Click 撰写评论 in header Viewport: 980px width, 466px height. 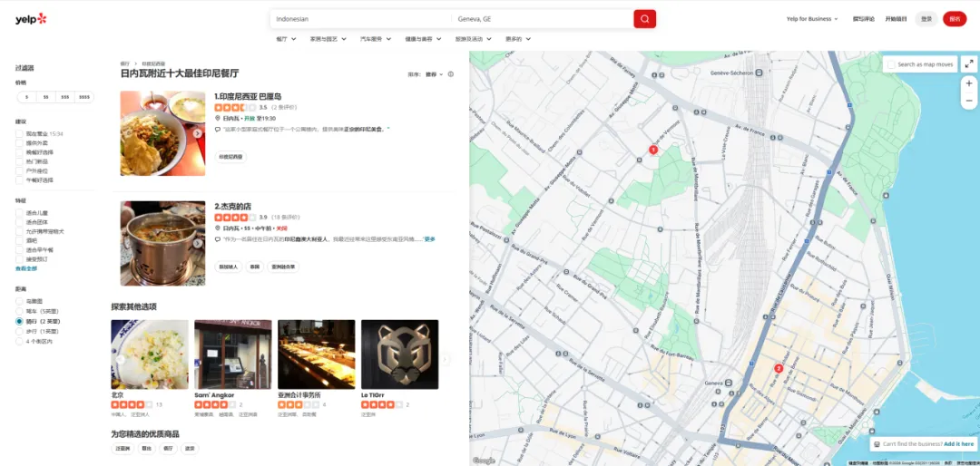(864, 19)
